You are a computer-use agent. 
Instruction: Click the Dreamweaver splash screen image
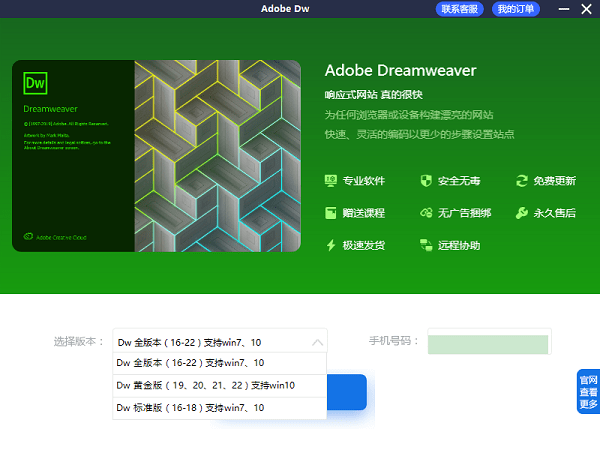pyautogui.click(x=156, y=155)
